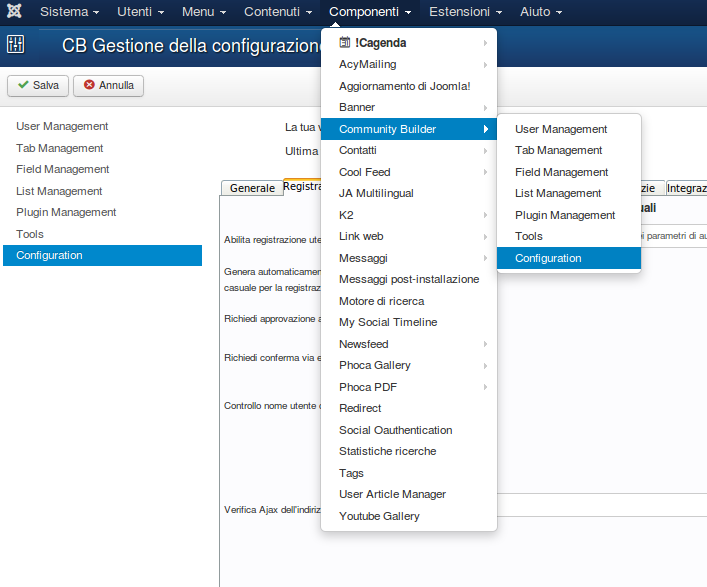Choose Tab Management in Community Builder submenu
The image size is (707, 587).
[569, 151]
